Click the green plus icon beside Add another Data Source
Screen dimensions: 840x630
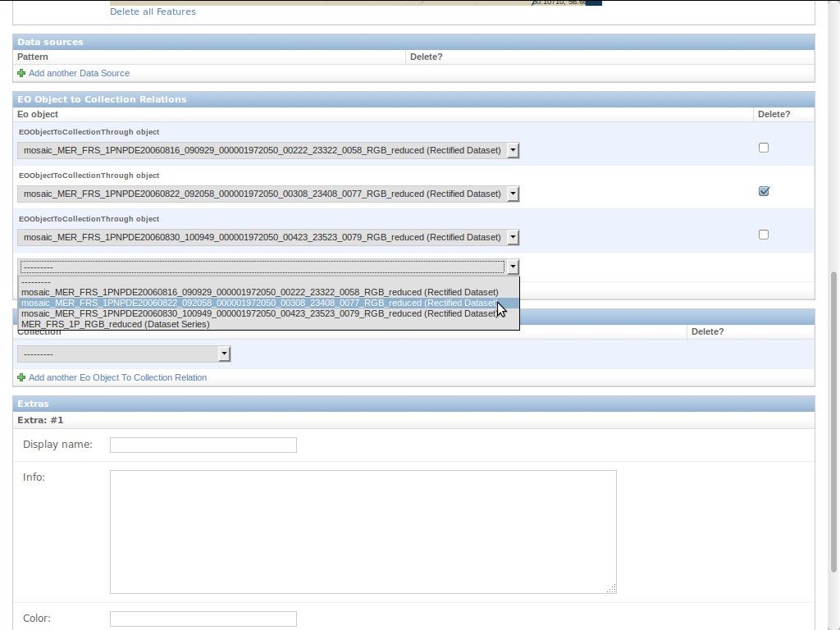point(21,73)
